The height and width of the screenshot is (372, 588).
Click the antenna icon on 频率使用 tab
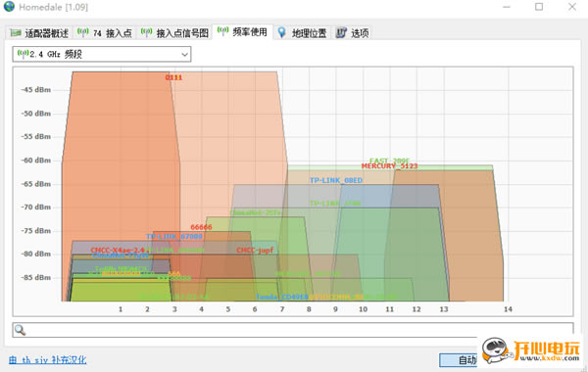pyautogui.click(x=222, y=31)
